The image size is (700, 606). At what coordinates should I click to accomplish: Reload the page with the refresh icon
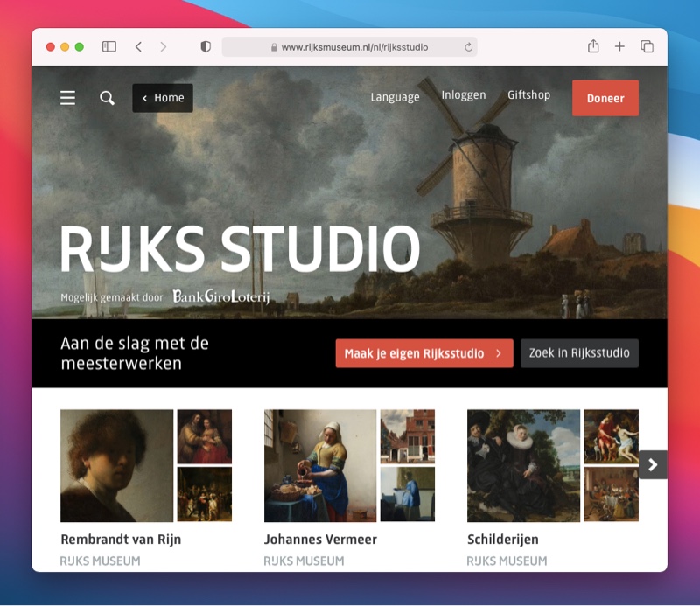468,47
